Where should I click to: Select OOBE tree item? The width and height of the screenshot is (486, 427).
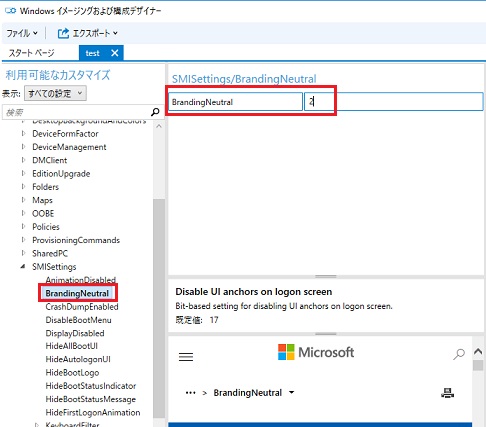(x=43, y=213)
